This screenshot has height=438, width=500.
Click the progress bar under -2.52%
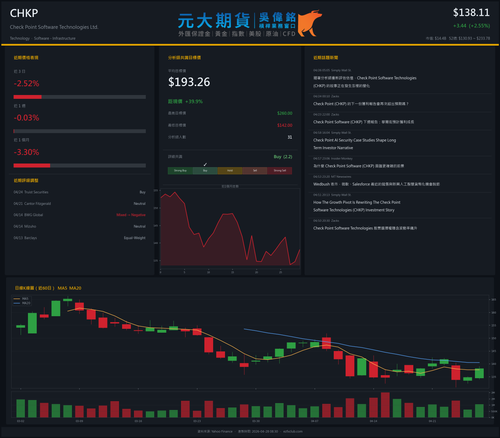pyautogui.click(x=80, y=97)
